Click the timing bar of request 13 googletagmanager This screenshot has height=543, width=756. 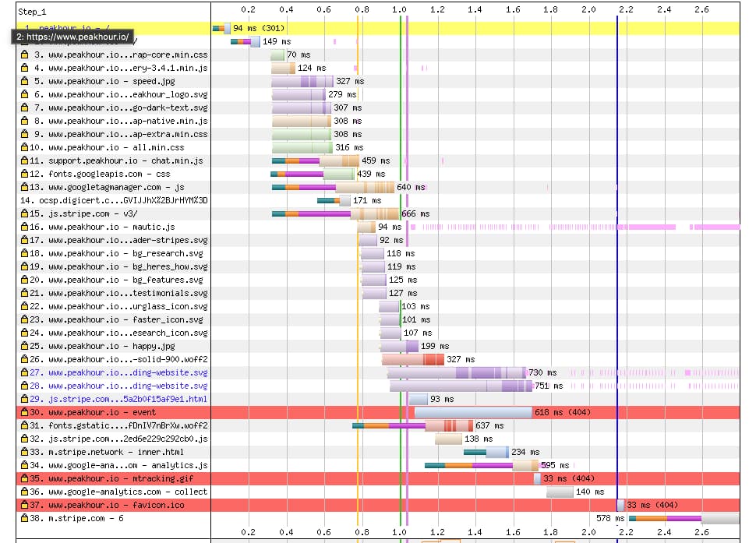click(333, 187)
